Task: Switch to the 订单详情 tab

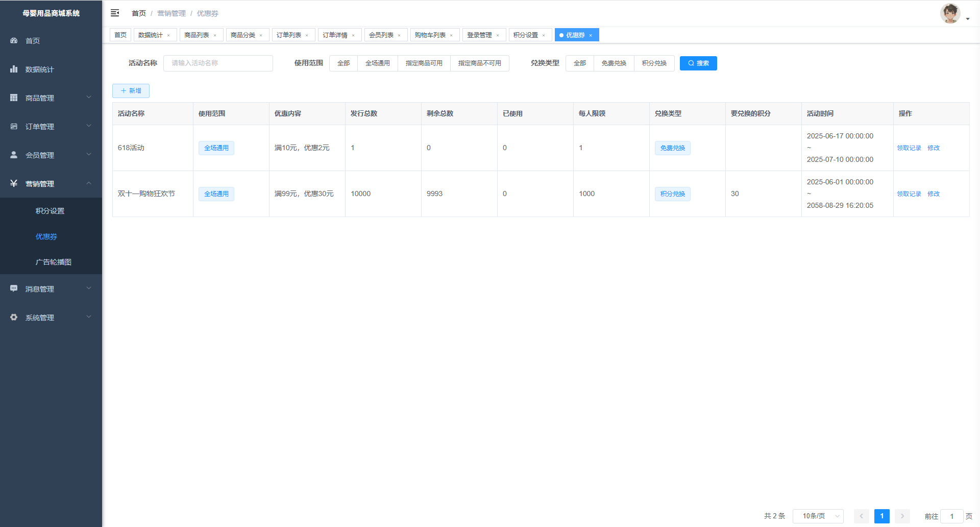Action: coord(335,35)
